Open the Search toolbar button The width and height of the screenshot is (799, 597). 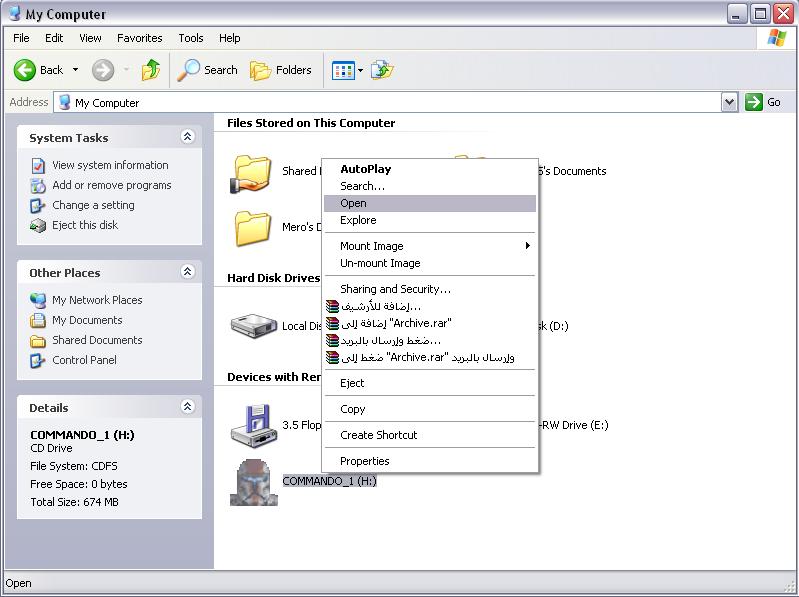tap(208, 70)
